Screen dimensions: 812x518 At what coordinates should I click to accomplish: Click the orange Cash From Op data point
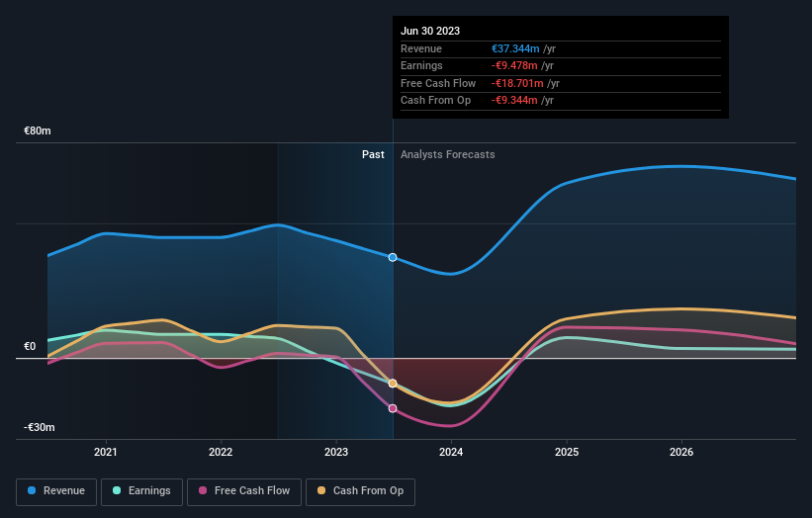pos(393,384)
